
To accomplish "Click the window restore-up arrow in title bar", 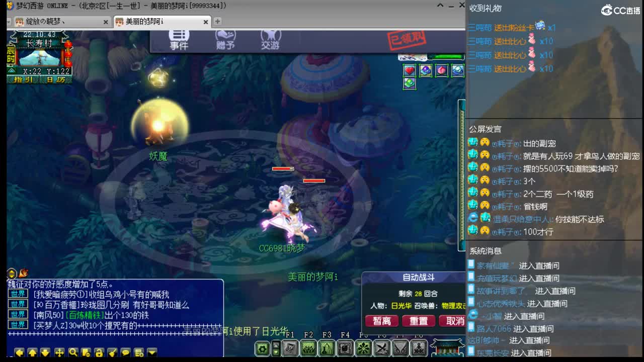I will 440,6.
